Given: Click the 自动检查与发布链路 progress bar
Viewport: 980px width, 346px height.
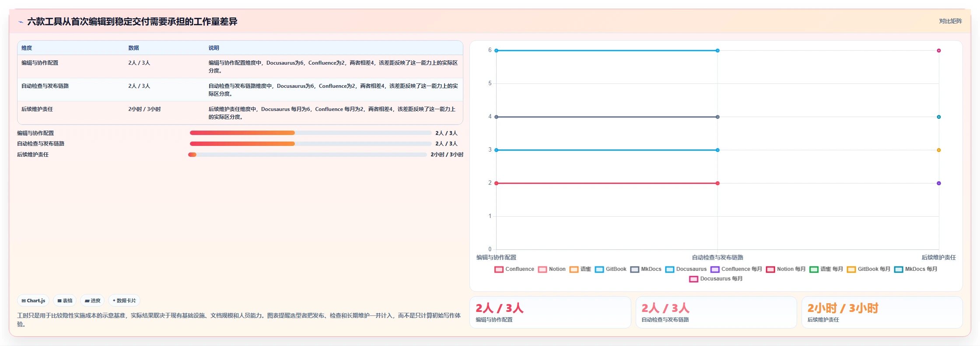Looking at the screenshot, I should [x=311, y=144].
